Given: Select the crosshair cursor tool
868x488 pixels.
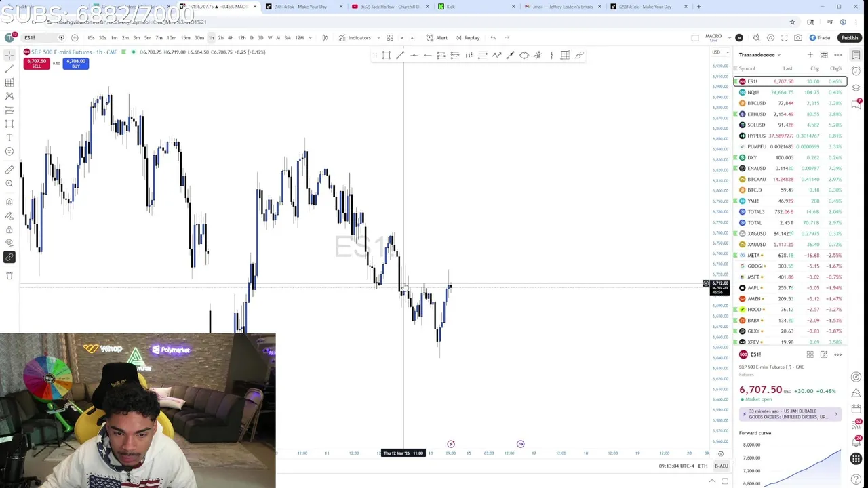Looking at the screenshot, I should [9, 55].
